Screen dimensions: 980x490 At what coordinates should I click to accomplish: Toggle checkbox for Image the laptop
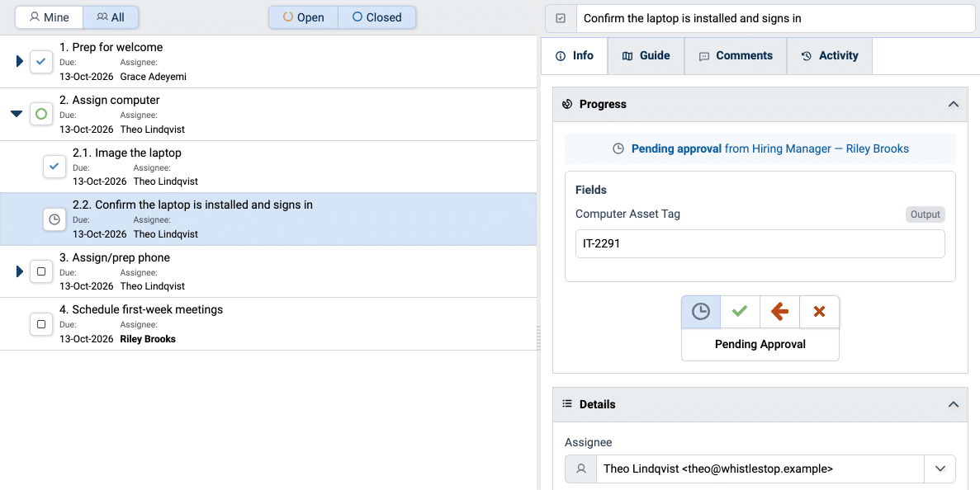pos(54,166)
